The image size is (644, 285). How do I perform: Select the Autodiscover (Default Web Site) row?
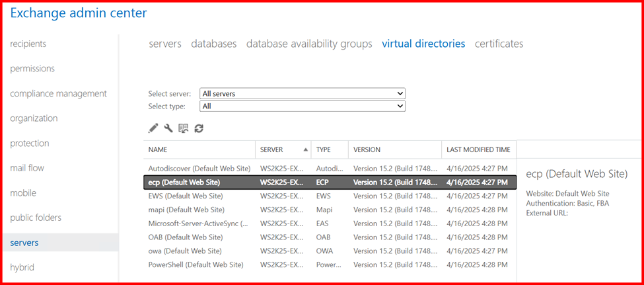[x=199, y=169]
